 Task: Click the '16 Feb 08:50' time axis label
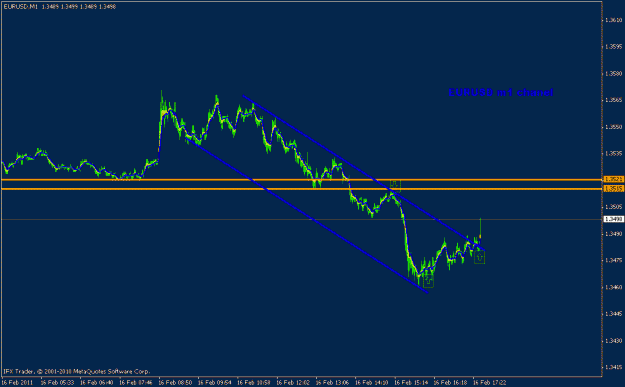point(175,383)
